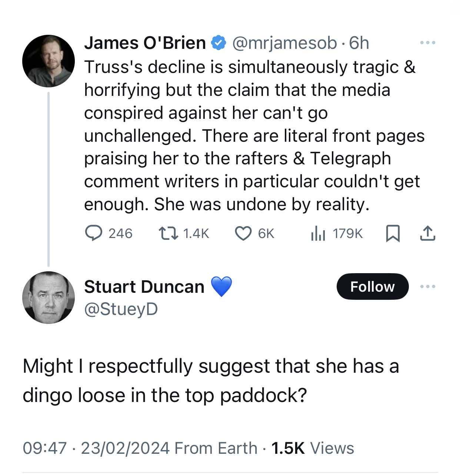View analytics icon showing 179K views
This screenshot has width=460, height=476.
(x=318, y=233)
